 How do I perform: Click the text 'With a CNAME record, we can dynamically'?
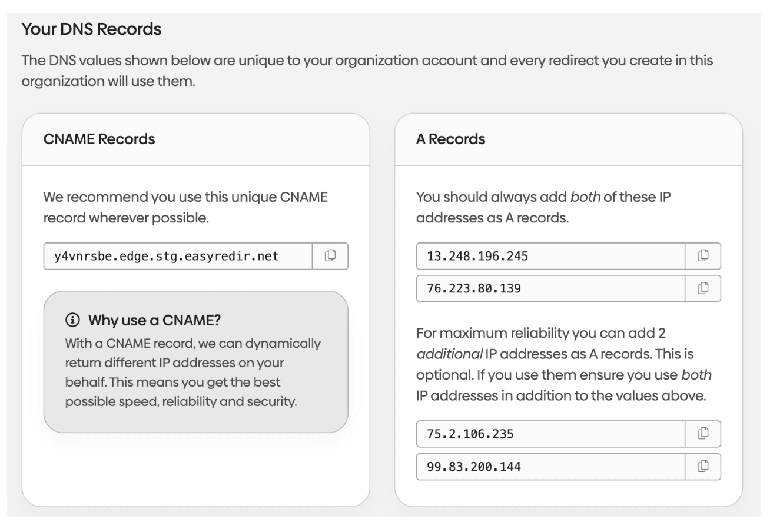click(x=193, y=343)
